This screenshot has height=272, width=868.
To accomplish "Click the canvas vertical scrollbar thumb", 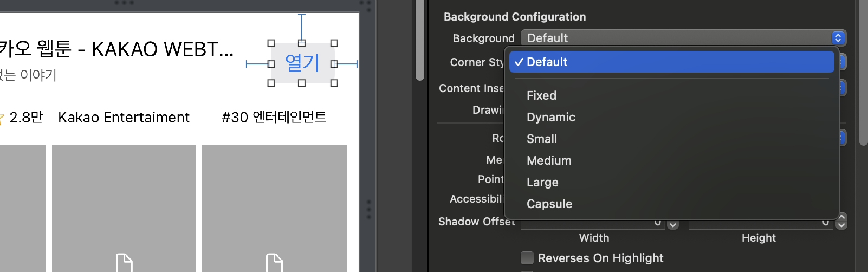I will [x=420, y=41].
